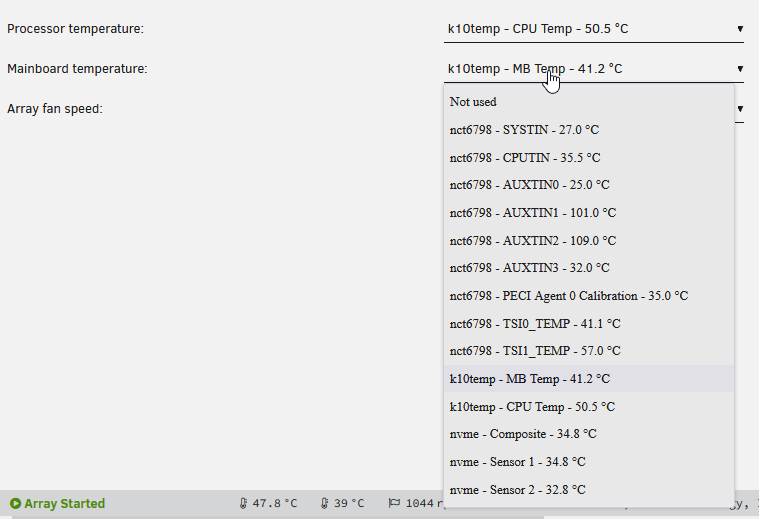Click the Array fan speed label
759x519 pixels.
(x=55, y=109)
